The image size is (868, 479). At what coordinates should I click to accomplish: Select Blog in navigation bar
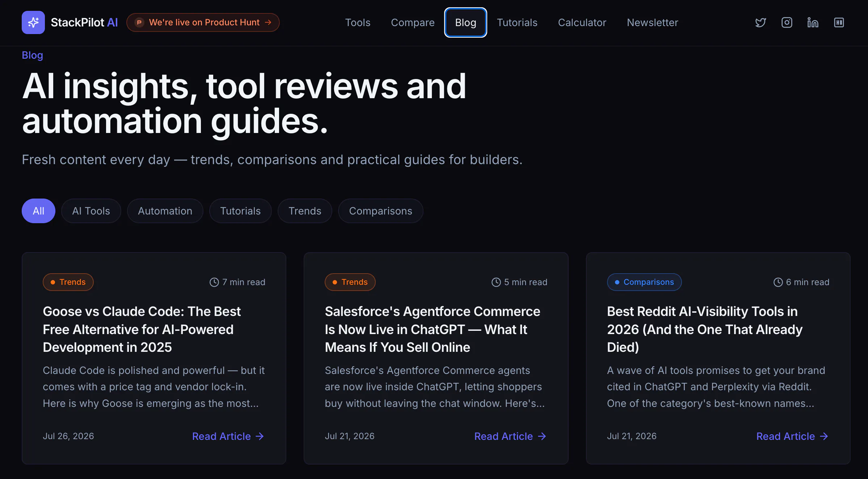tap(465, 22)
